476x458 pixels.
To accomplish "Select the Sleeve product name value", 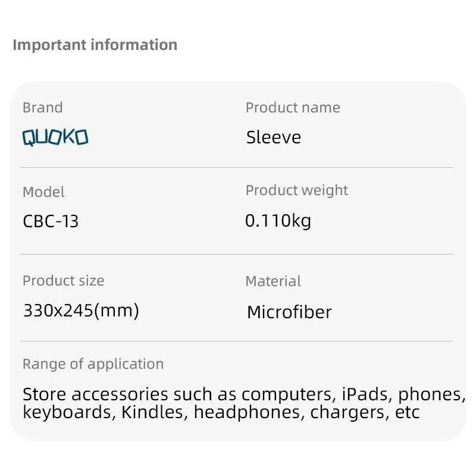I will [274, 137].
